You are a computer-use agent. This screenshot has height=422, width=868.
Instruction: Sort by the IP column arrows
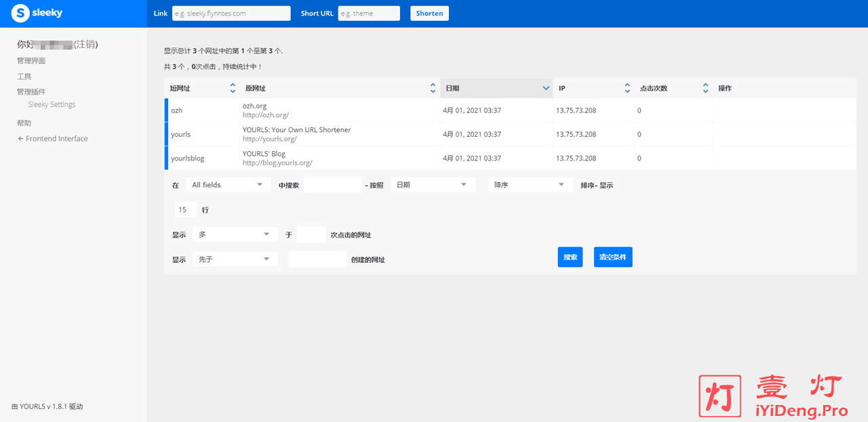tap(627, 88)
